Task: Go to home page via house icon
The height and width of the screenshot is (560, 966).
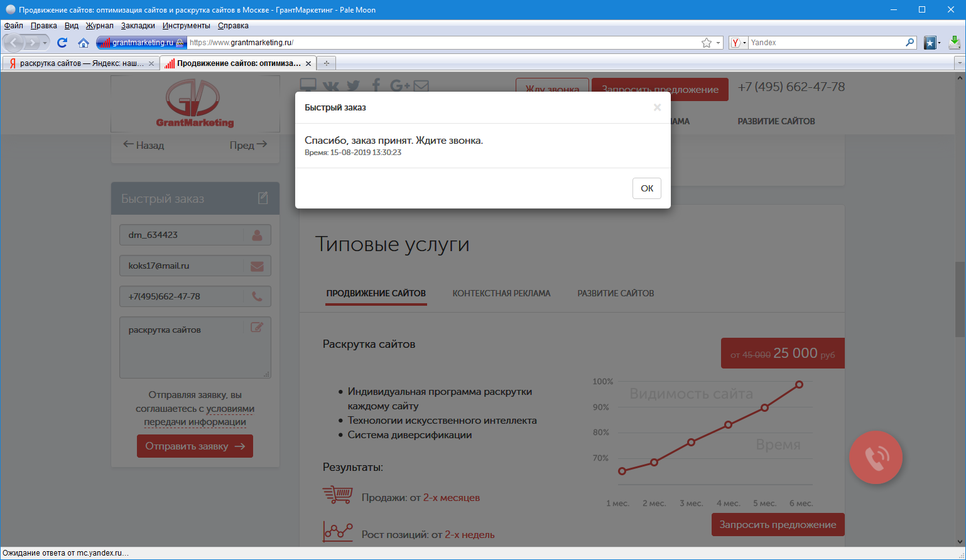Action: [x=84, y=43]
